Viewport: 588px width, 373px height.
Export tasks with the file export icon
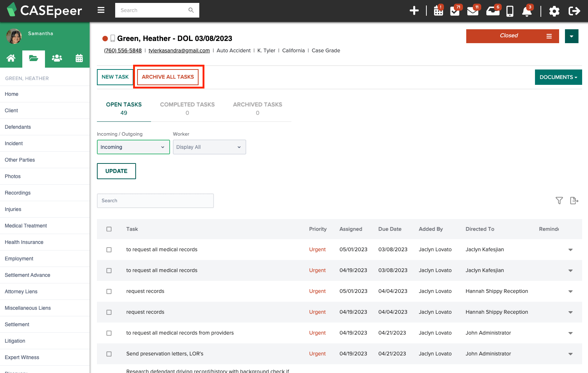tap(574, 200)
